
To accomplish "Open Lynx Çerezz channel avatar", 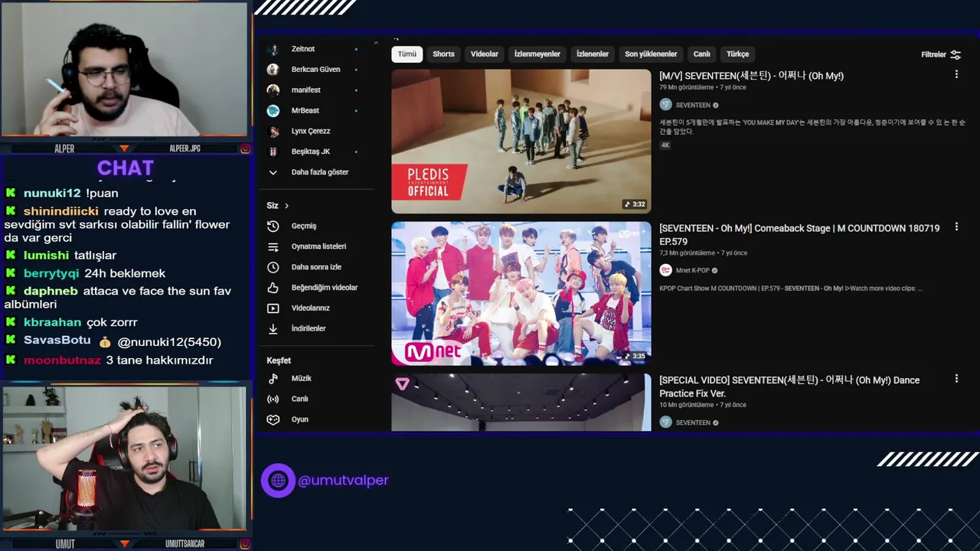I will (273, 132).
